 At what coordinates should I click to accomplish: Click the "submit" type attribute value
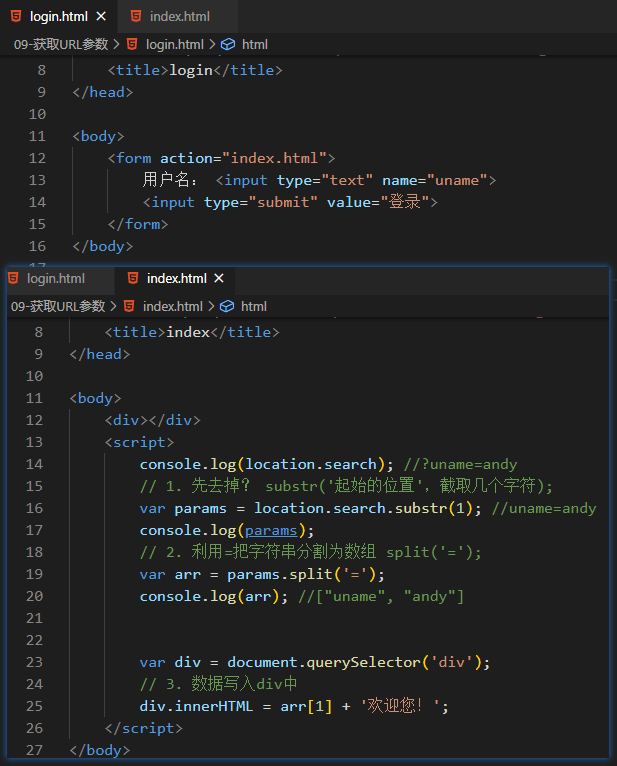pos(283,202)
